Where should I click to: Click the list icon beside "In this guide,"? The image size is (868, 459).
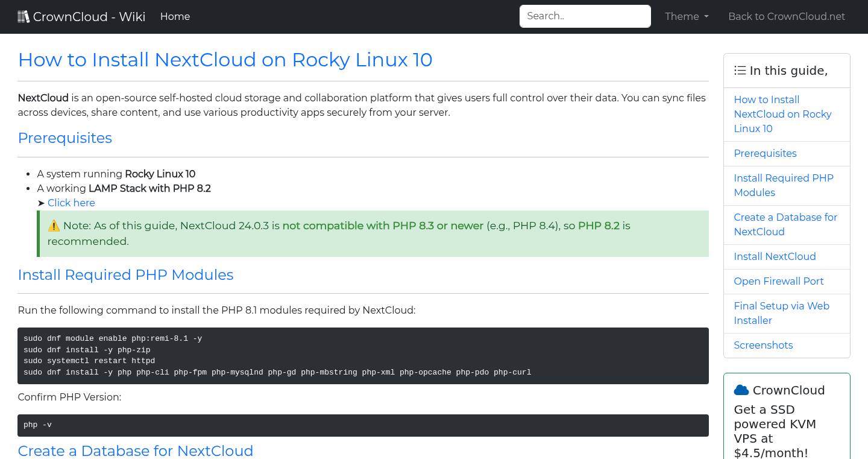click(x=740, y=70)
